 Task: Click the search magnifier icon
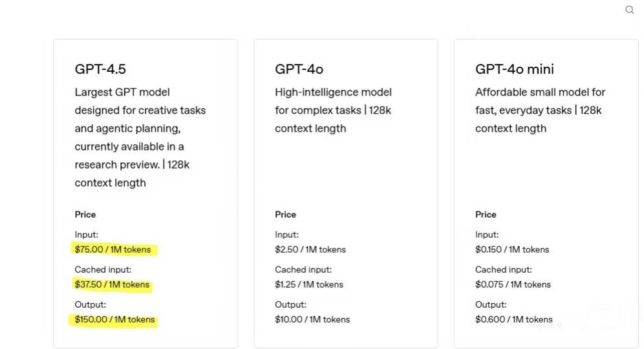tap(629, 10)
